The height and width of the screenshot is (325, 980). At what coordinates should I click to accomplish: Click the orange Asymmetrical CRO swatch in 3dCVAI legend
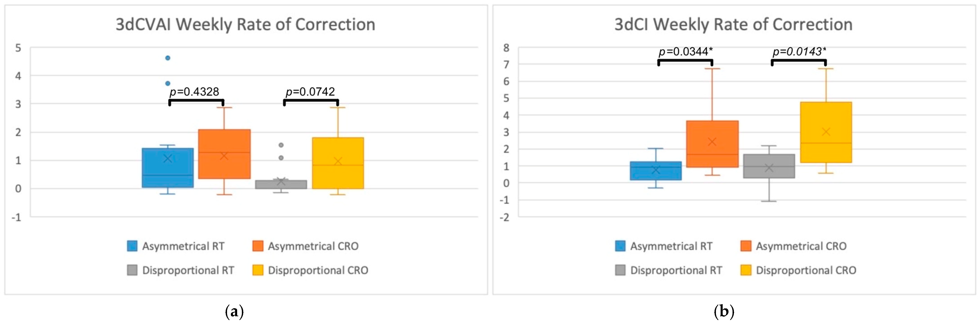[258, 246]
